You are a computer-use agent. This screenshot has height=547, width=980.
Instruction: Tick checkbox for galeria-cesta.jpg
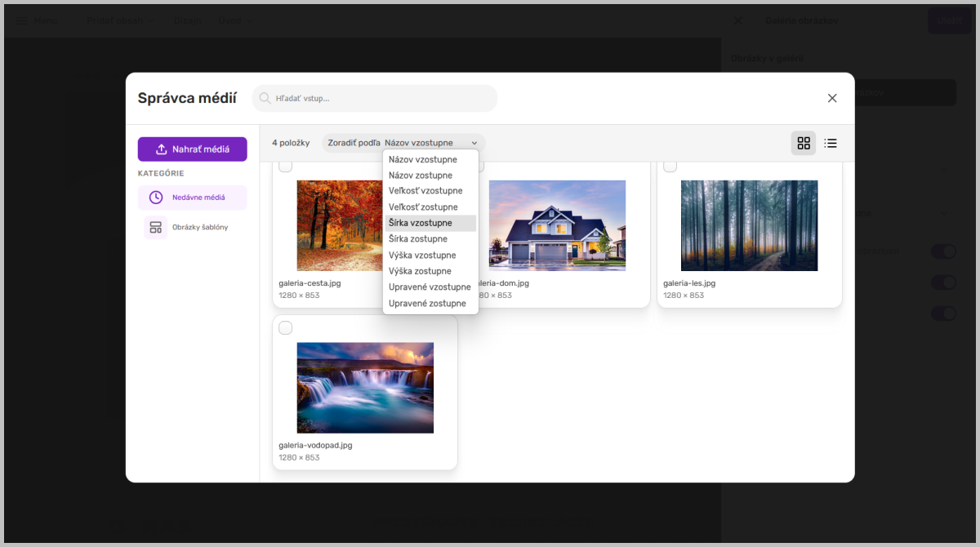(x=285, y=167)
